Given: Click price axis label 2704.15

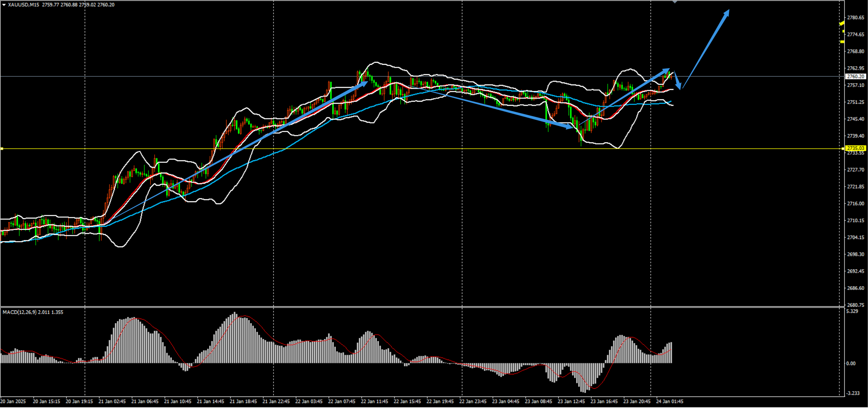Looking at the screenshot, I should [856, 237].
